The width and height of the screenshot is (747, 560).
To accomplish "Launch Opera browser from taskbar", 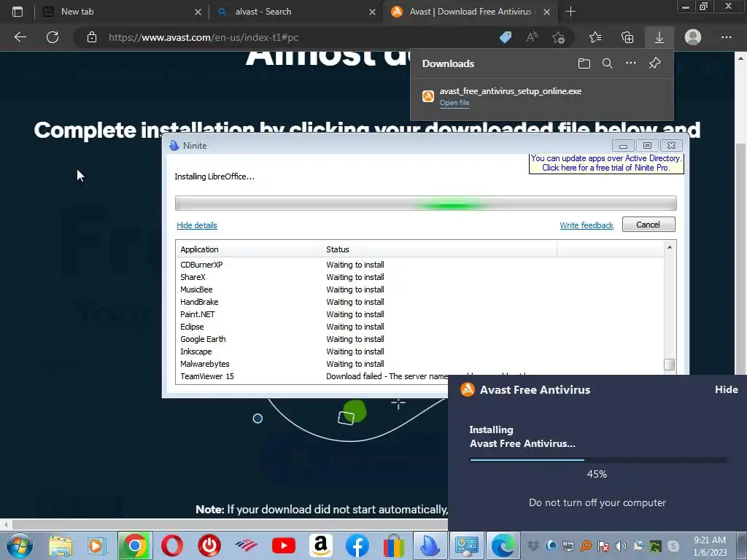I will (x=172, y=545).
